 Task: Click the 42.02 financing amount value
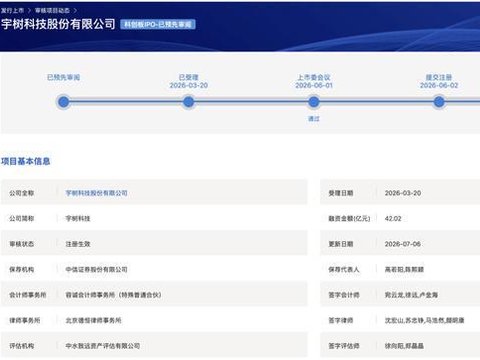(x=393, y=219)
